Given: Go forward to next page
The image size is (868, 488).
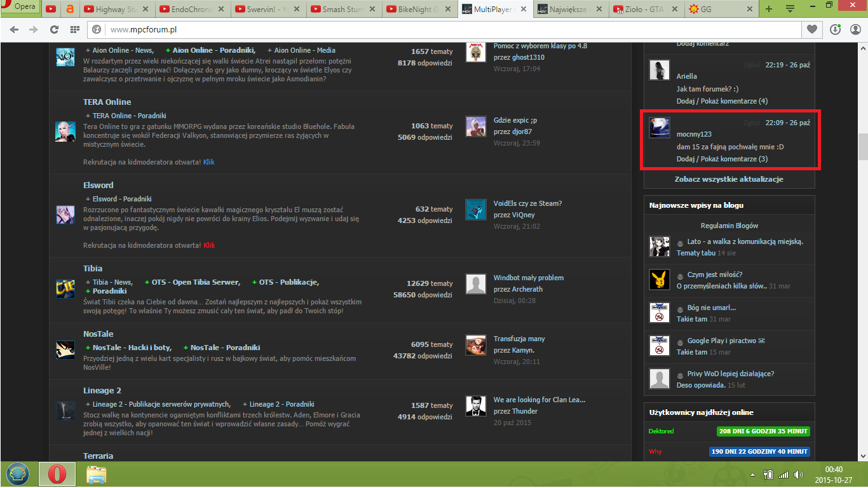Looking at the screenshot, I should pos(32,30).
